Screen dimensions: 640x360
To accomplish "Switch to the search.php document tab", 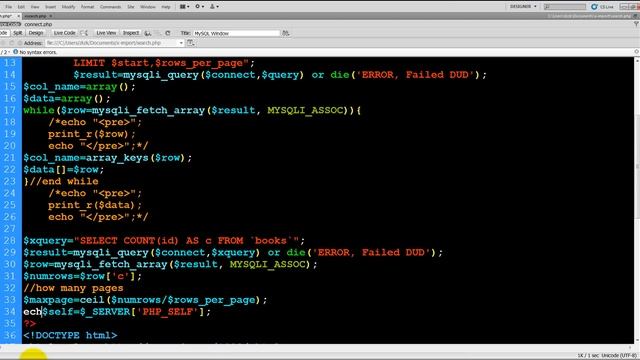I will click(36, 16).
